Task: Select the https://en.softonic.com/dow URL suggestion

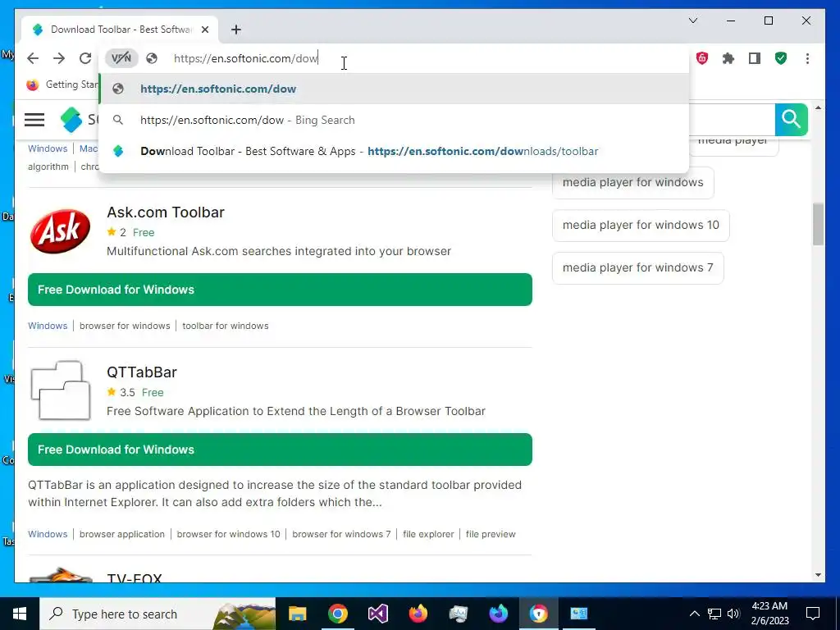Action: click(394, 89)
